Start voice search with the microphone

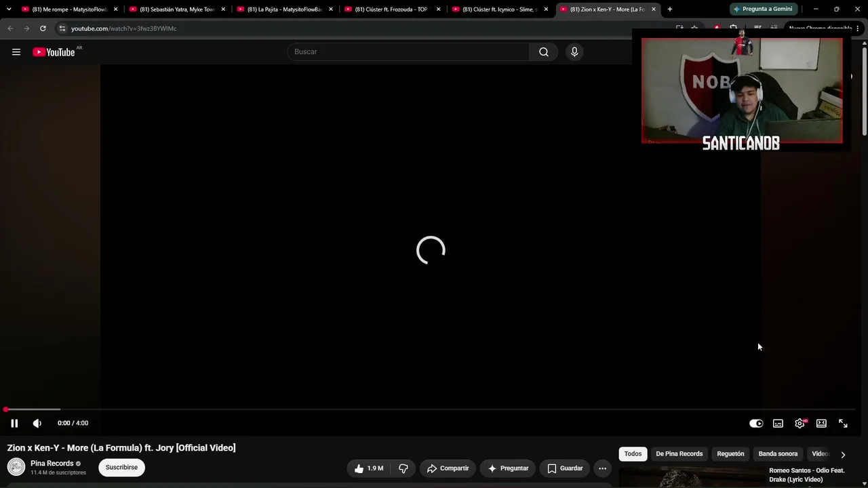click(x=574, y=52)
